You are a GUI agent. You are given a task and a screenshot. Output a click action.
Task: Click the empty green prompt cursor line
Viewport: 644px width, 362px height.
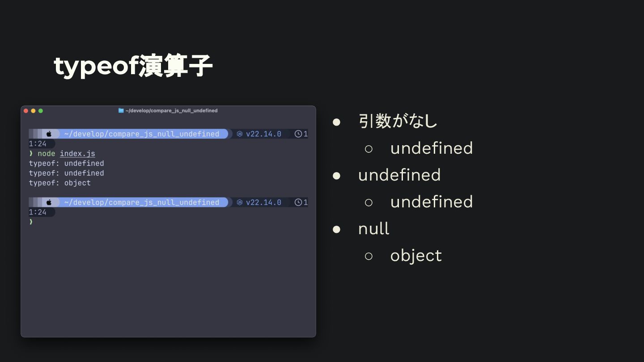(31, 222)
